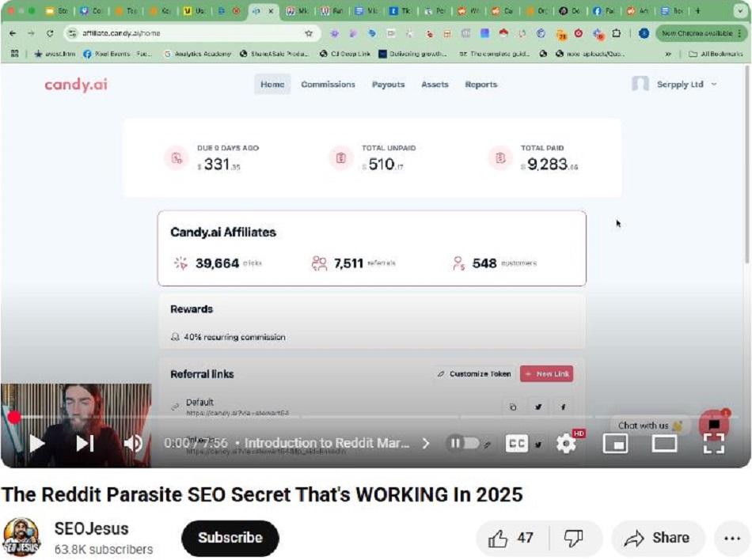Go back in the browser

pyautogui.click(x=13, y=33)
